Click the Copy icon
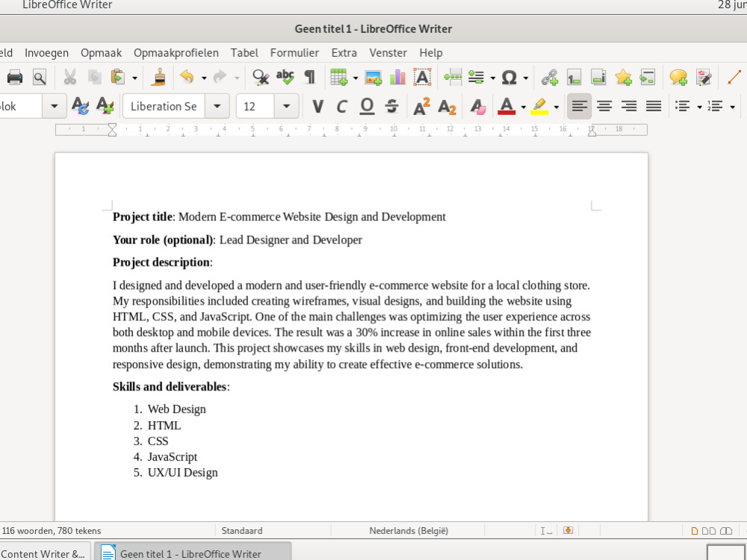747x560 pixels. [94, 77]
